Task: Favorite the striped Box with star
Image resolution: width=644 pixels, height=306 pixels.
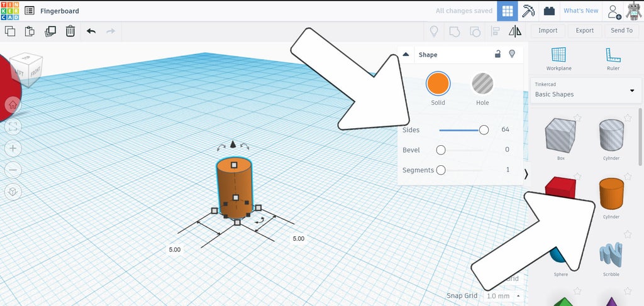Action: click(x=577, y=117)
